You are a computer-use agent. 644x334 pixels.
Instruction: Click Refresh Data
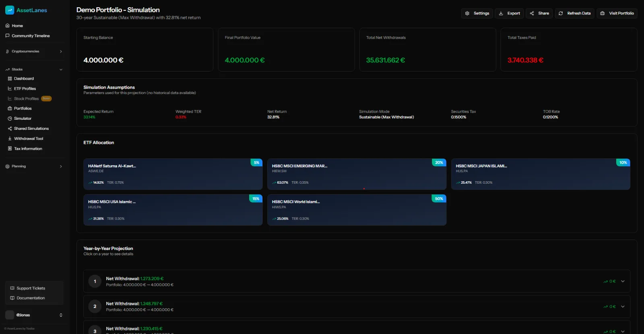pos(575,13)
